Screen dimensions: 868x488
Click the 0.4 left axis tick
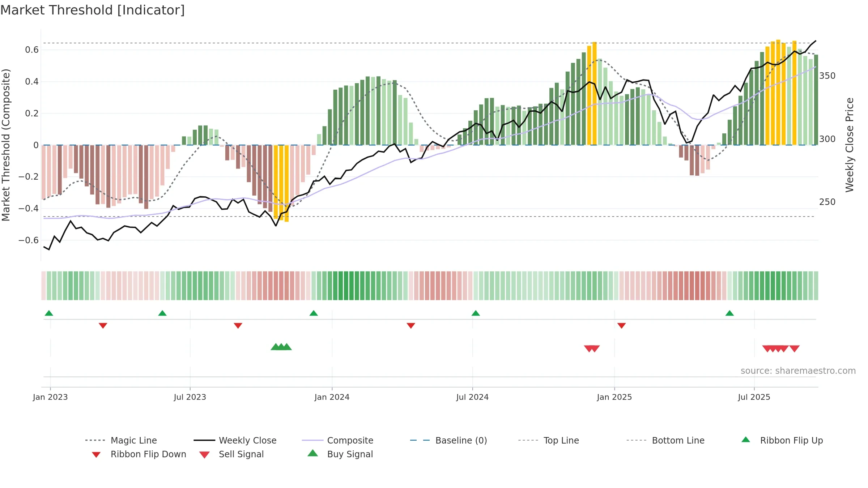coord(32,82)
